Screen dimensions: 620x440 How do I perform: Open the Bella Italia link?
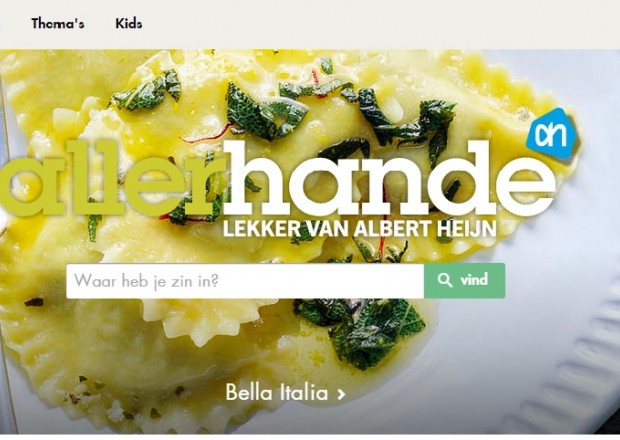point(285,393)
